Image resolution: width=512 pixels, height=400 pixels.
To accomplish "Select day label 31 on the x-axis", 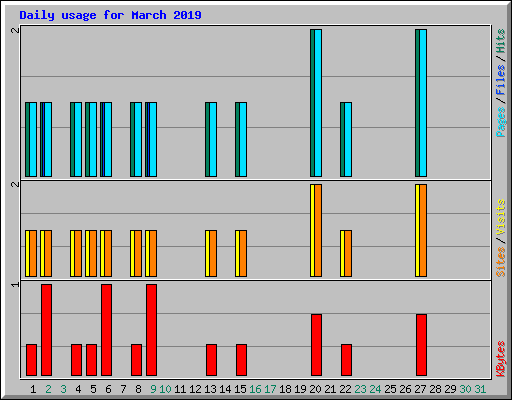I will click(480, 389).
